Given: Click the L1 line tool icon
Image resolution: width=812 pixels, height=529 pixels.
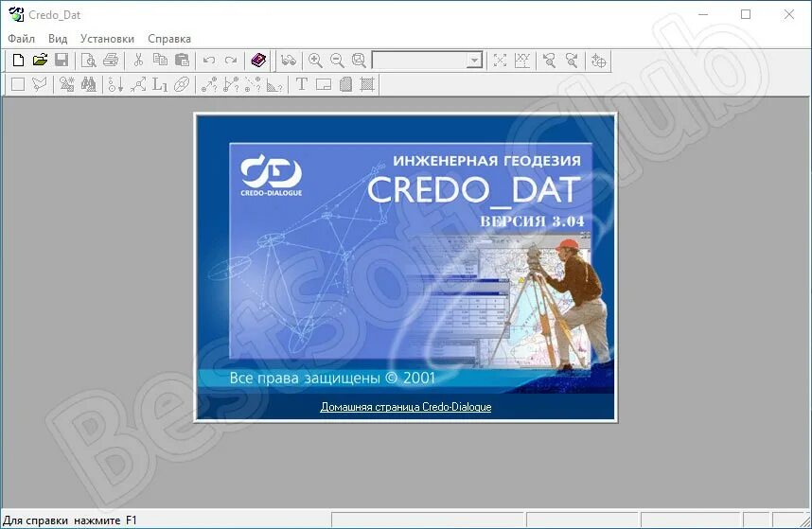Looking at the screenshot, I should click(160, 84).
